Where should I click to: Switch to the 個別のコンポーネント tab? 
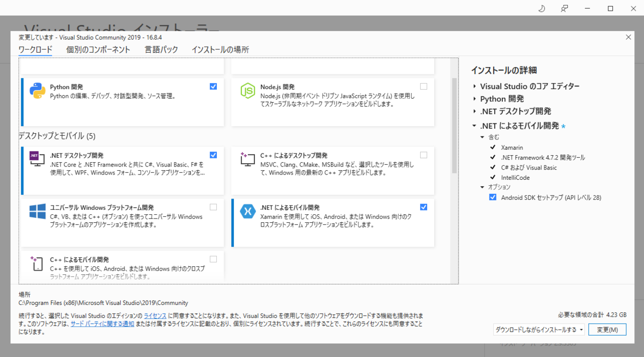coord(98,49)
